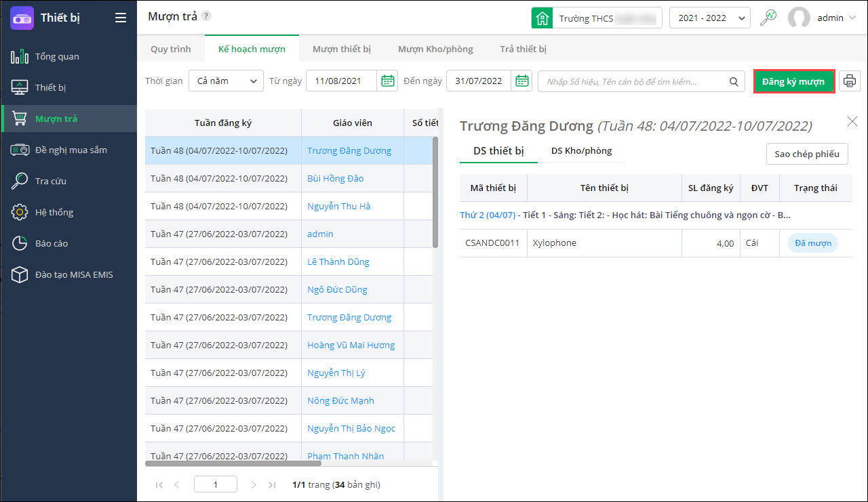Open Đề nghị mua sắm section
The image size is (868, 502).
click(x=68, y=150)
